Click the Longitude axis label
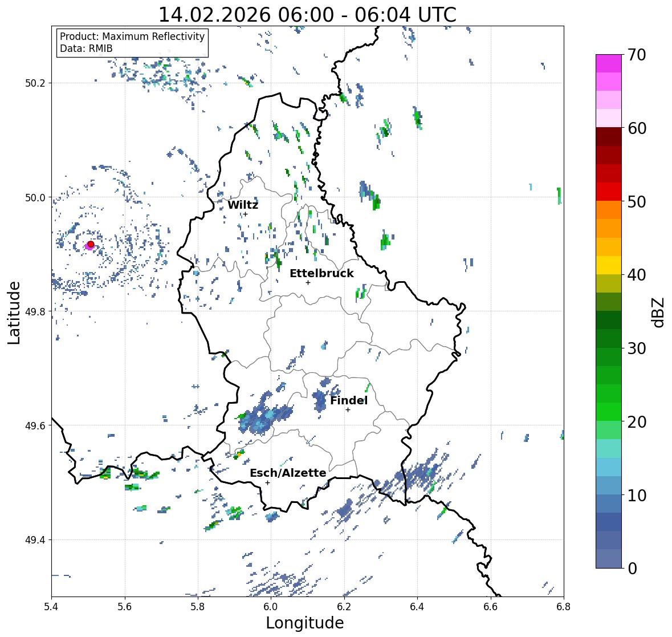The height and width of the screenshot is (637, 672). (x=305, y=623)
